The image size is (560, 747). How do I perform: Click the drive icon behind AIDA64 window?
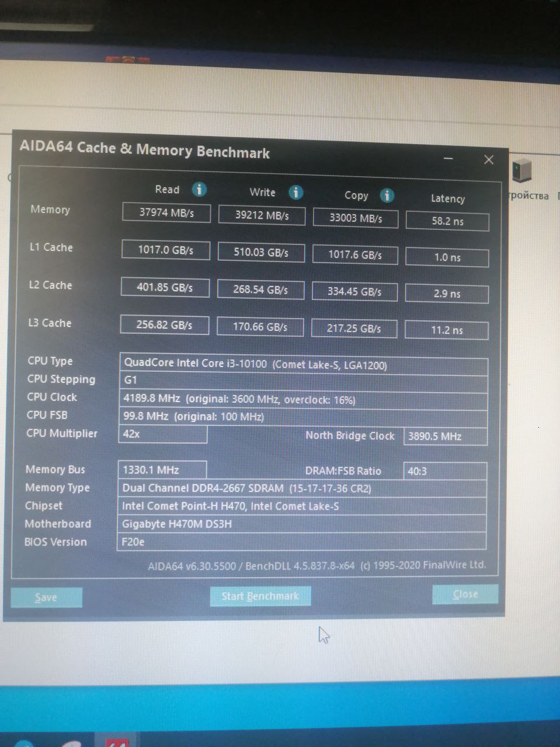click(x=522, y=172)
